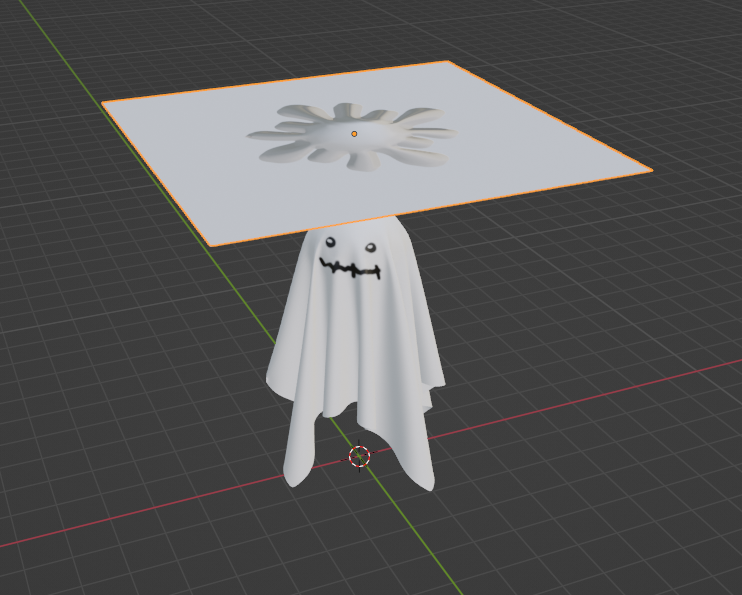Select the ghost's right eye
The image size is (742, 595).
click(370, 248)
